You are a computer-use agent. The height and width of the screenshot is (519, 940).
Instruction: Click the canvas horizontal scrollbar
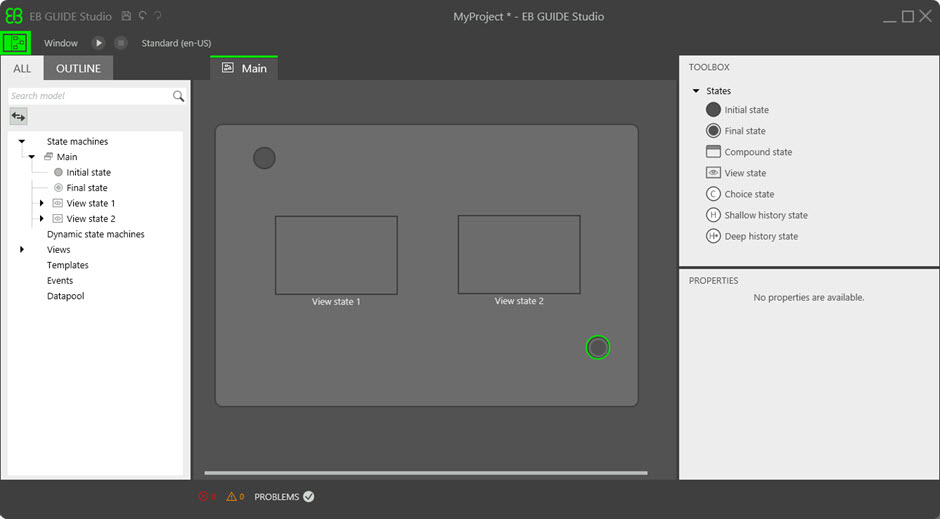(x=426, y=473)
